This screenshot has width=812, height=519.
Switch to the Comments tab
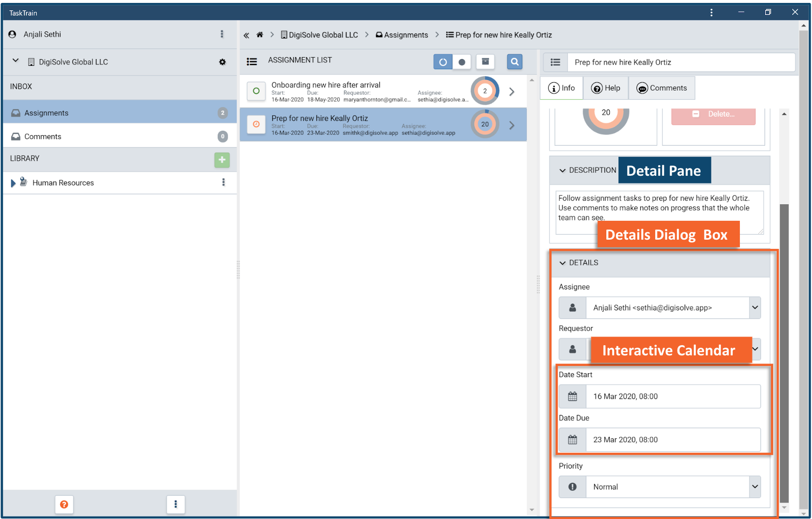click(662, 88)
